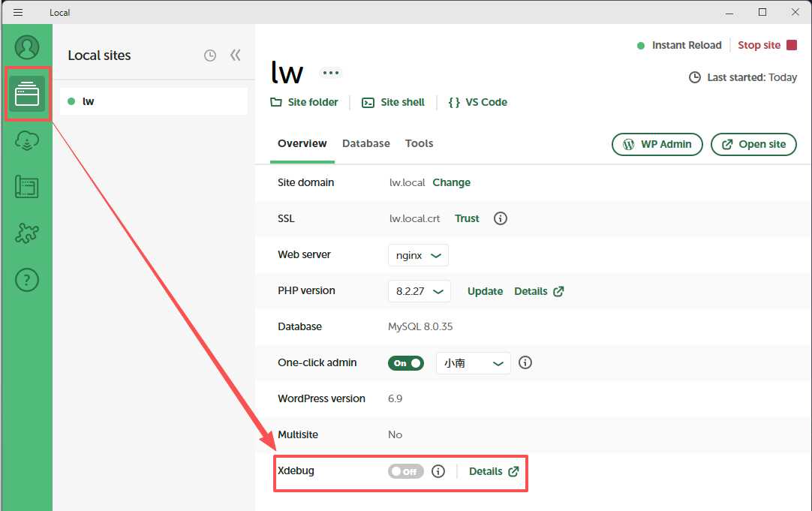Click the WP Admin button
The height and width of the screenshot is (511, 812).
pos(657,144)
